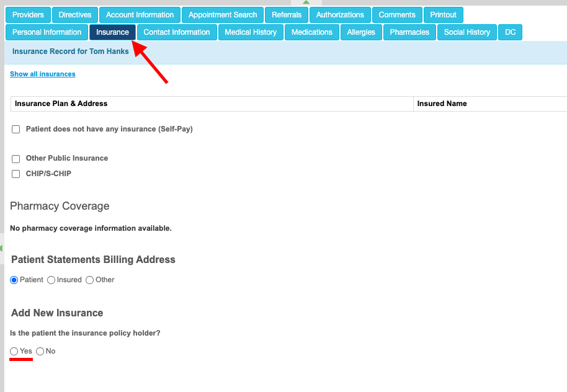Enable the Other Public Insurance checkbox
567x392 pixels.
(x=16, y=159)
